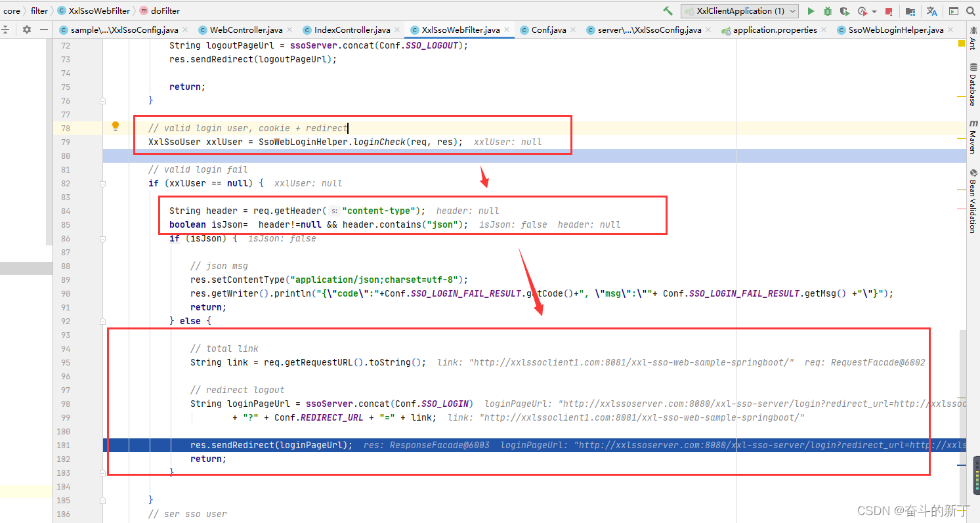This screenshot has width=980, height=523.
Task: Run with coverage shield icon
Action: pos(845,11)
